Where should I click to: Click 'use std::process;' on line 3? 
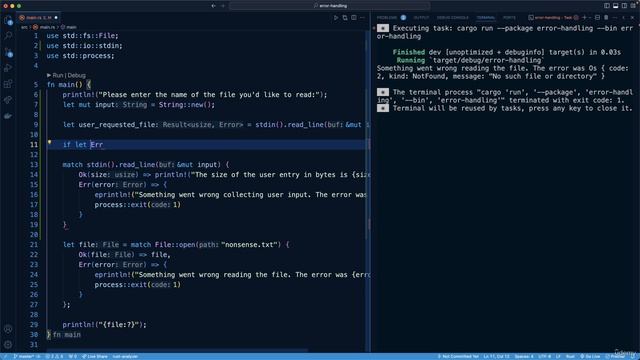(80, 56)
